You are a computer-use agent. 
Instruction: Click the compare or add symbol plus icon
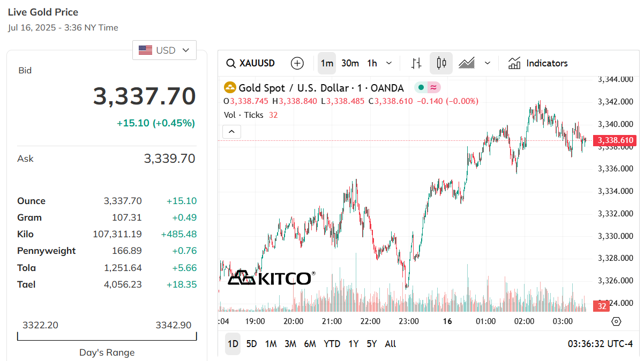click(297, 63)
